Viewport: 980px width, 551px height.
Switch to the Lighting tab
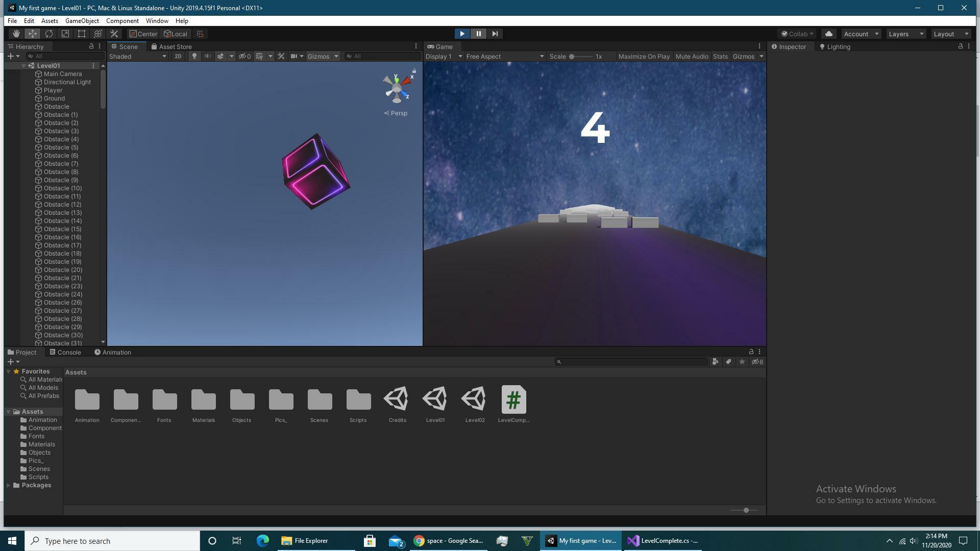coord(835,46)
